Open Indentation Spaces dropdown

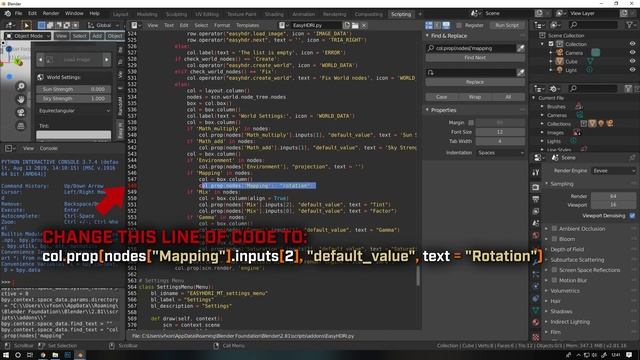pyautogui.click(x=500, y=153)
